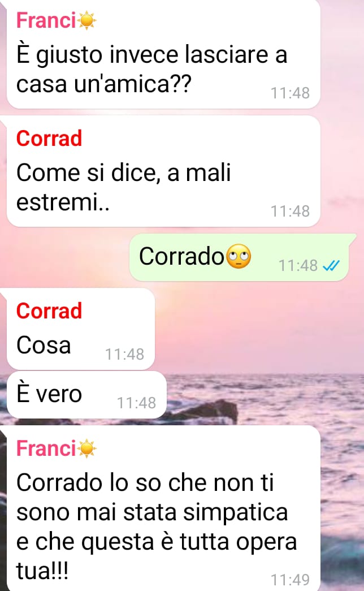Open Corrad's profile above 'Come si dice'
Image resolution: width=364 pixels, height=591 pixels.
coord(49,139)
